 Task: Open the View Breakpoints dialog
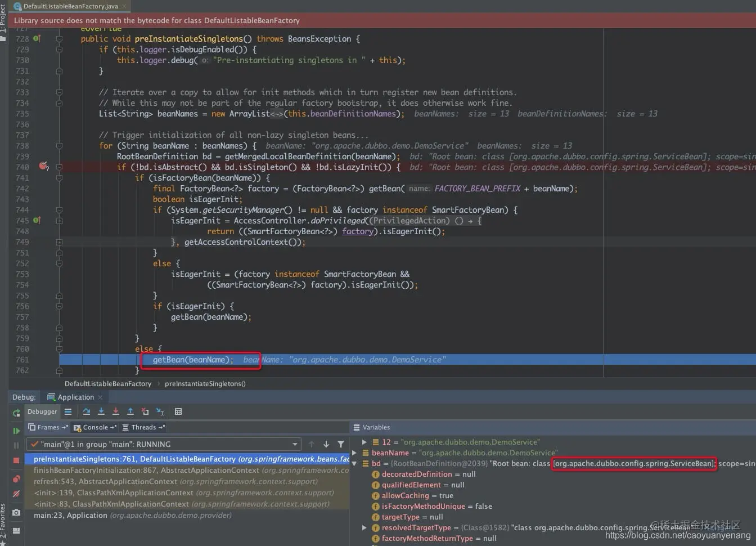(16, 479)
